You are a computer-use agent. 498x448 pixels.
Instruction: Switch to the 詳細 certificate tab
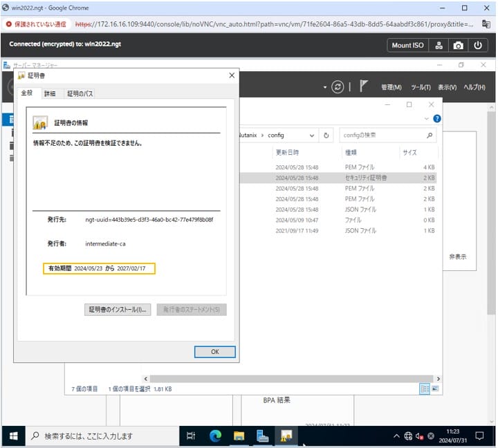[x=50, y=93]
